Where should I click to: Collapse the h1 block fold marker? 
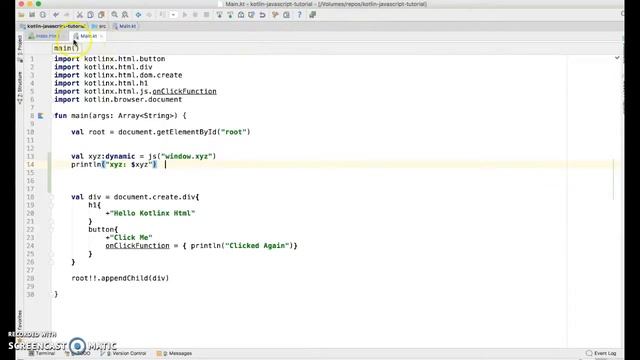click(x=52, y=205)
